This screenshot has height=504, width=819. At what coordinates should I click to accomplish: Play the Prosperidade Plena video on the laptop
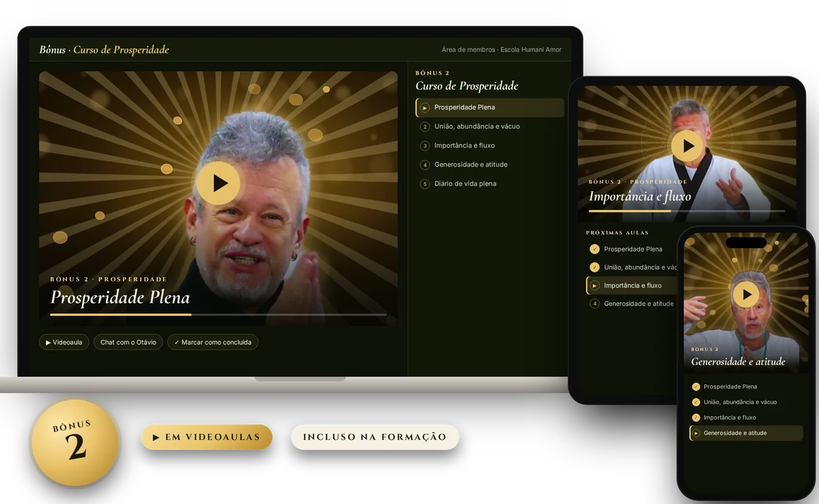tap(218, 183)
